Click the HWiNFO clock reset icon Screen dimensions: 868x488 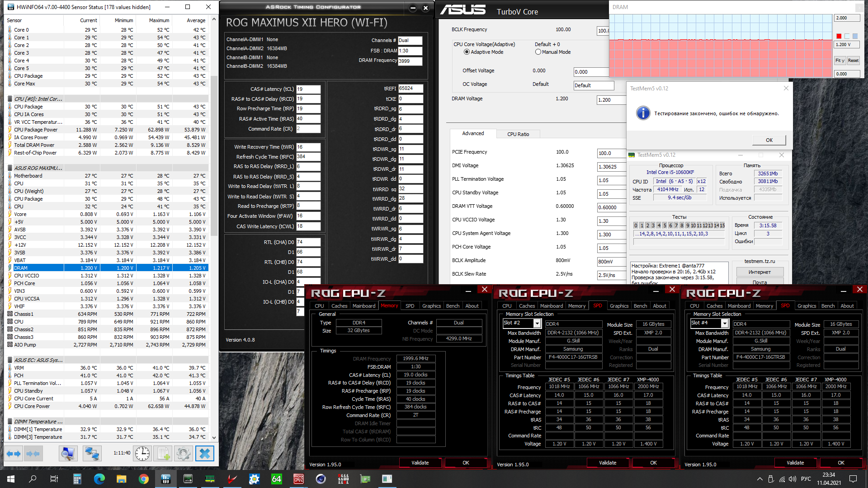(142, 453)
